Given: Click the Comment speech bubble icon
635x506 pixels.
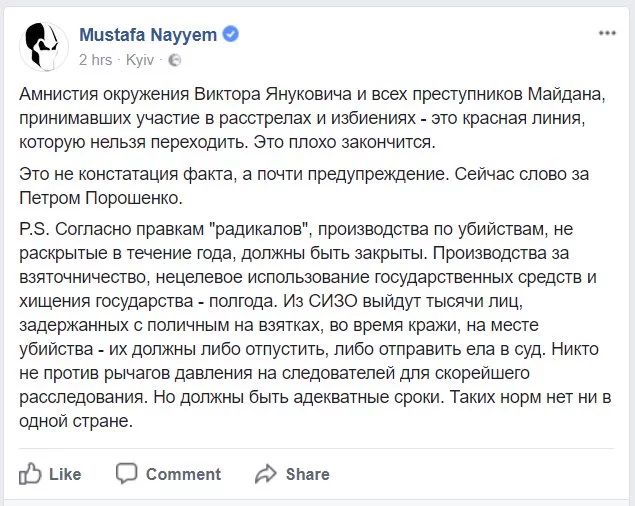Looking at the screenshot, I should click(127, 473).
